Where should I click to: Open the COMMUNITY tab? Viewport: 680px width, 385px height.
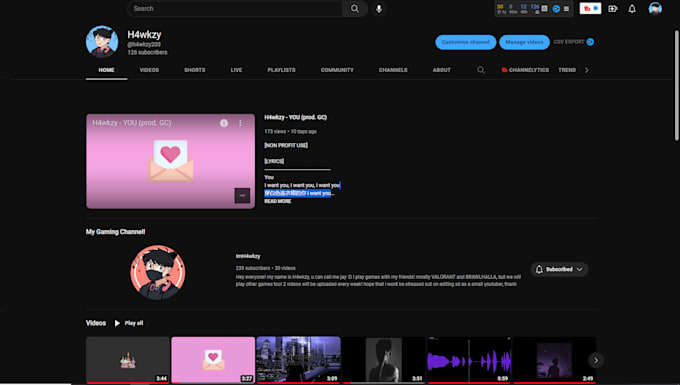tap(337, 70)
